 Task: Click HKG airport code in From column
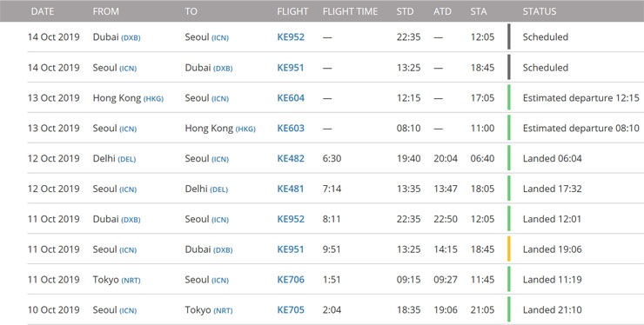[x=153, y=98]
